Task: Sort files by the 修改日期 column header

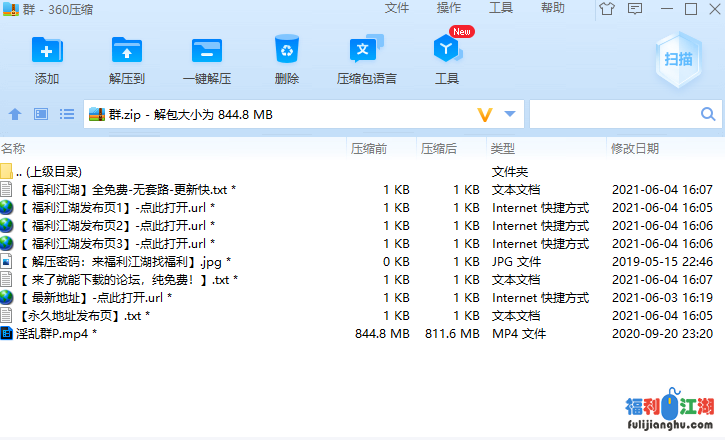Action: (635, 148)
